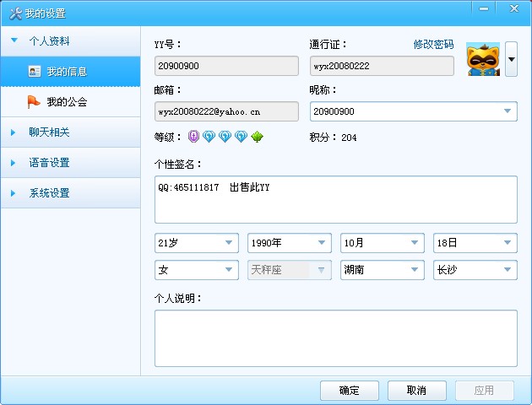
Task: Open the gender dropdown showing 女
Action: 197,270
